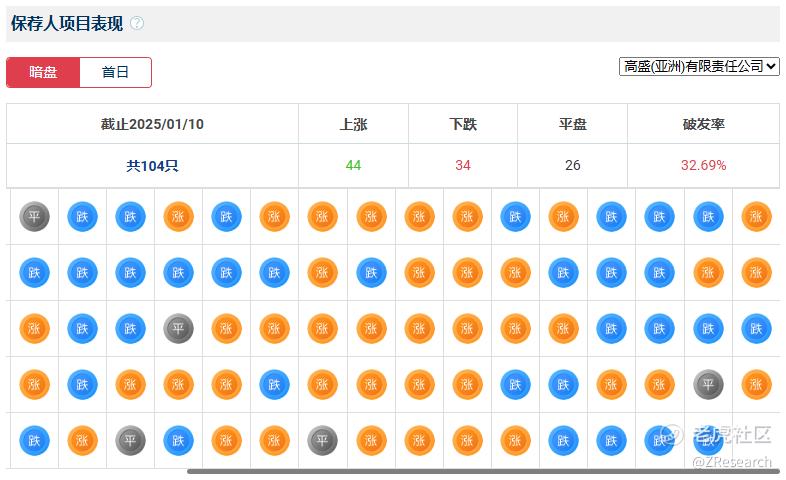Click first orange 涨 icon in second row
786x480 pixels.
pyautogui.click(x=323, y=272)
